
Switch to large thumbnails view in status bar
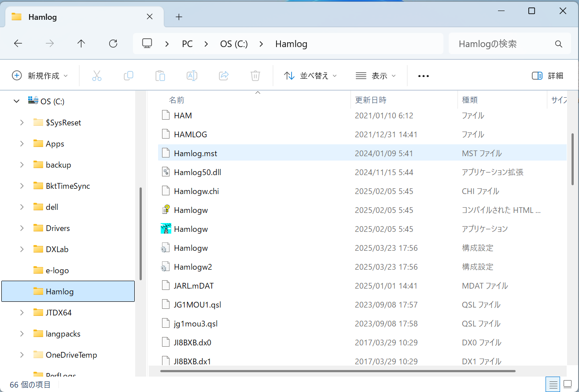[568, 384]
